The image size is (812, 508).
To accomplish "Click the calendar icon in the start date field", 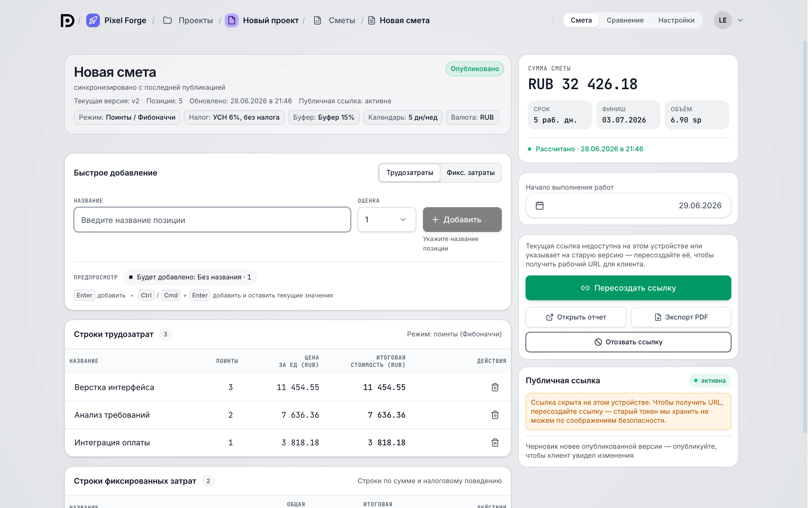I will click(540, 205).
